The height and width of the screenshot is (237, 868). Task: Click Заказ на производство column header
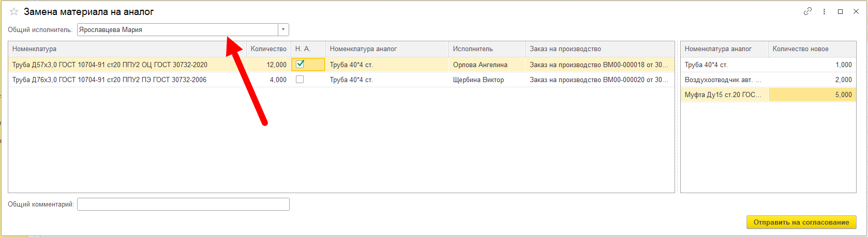coord(600,49)
